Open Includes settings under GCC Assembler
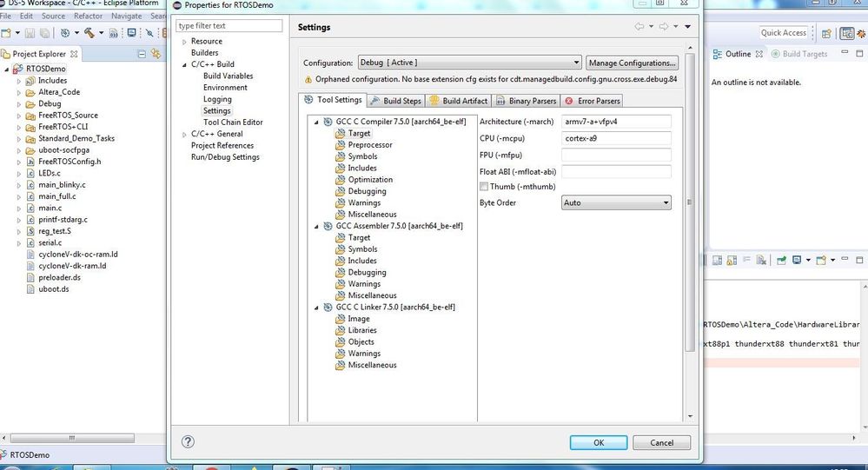This screenshot has height=470, width=868. [x=356, y=261]
